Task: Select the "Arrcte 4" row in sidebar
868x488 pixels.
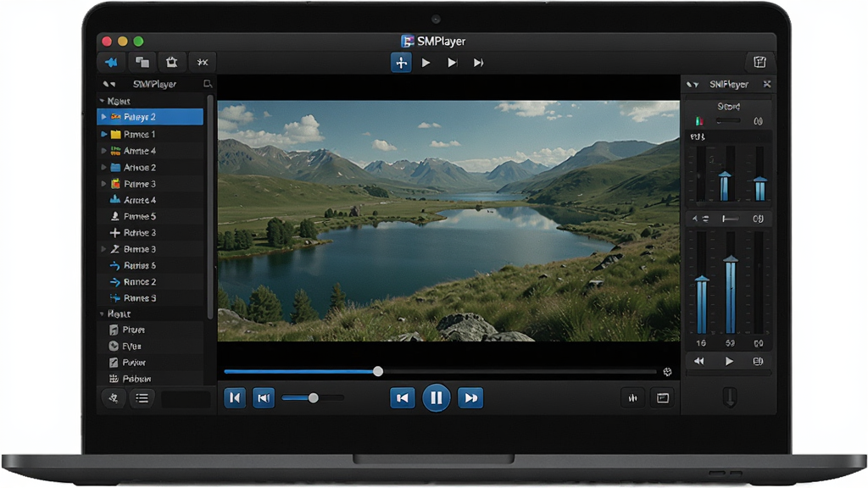Action: tap(151, 200)
